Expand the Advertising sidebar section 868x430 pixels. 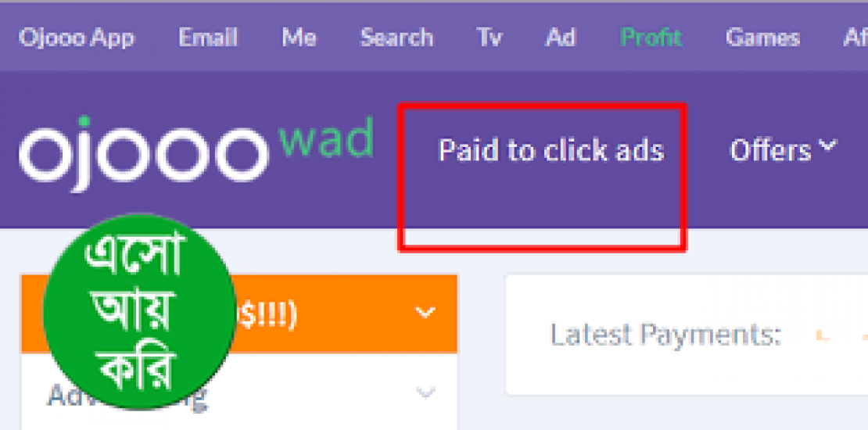coord(425,393)
